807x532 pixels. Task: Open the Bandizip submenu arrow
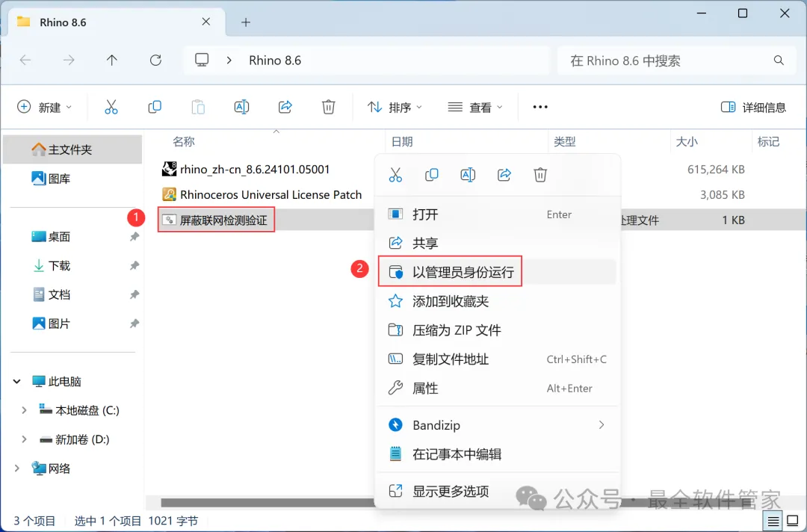[601, 425]
